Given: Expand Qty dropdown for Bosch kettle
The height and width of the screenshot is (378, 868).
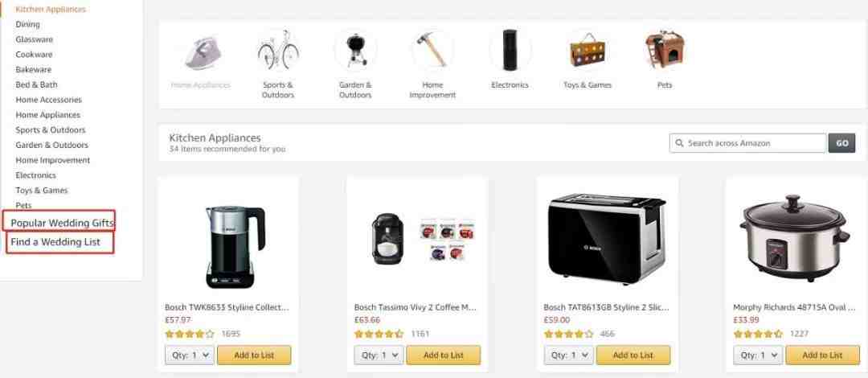Looking at the screenshot, I should [x=190, y=355].
